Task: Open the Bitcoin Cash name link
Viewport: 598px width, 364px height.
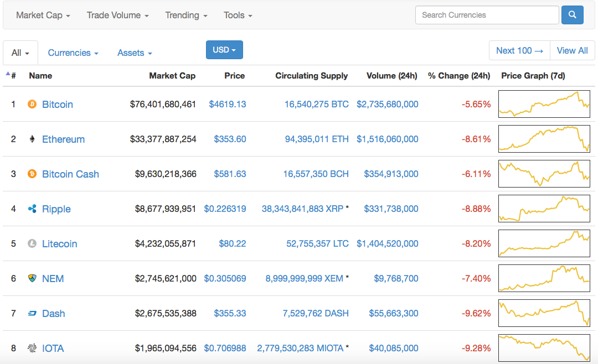Action: pos(70,174)
